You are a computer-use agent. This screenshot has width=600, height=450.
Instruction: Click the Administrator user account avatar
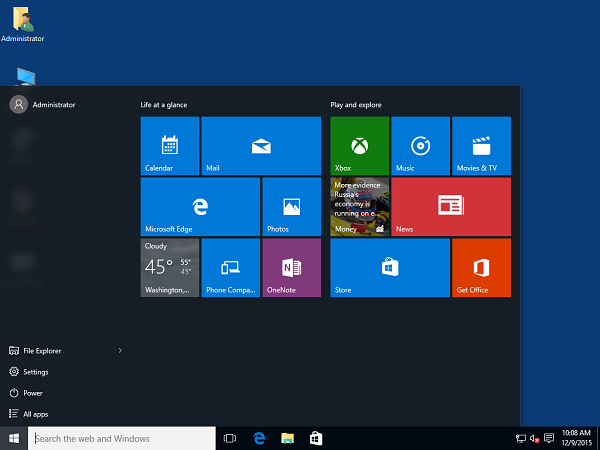pos(18,104)
